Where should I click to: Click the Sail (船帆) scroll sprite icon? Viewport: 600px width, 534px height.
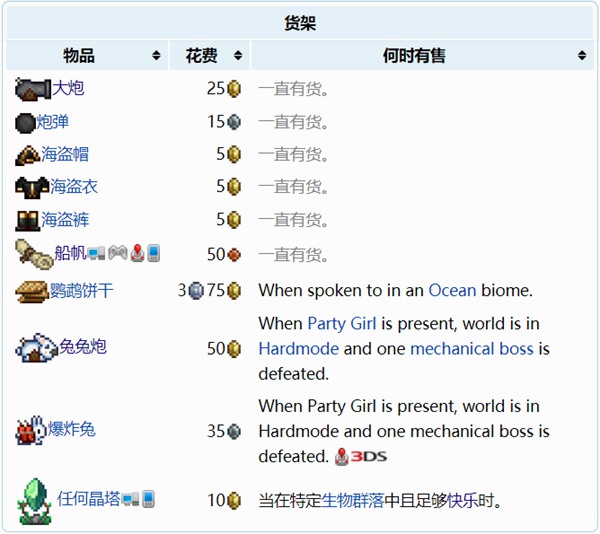click(34, 254)
